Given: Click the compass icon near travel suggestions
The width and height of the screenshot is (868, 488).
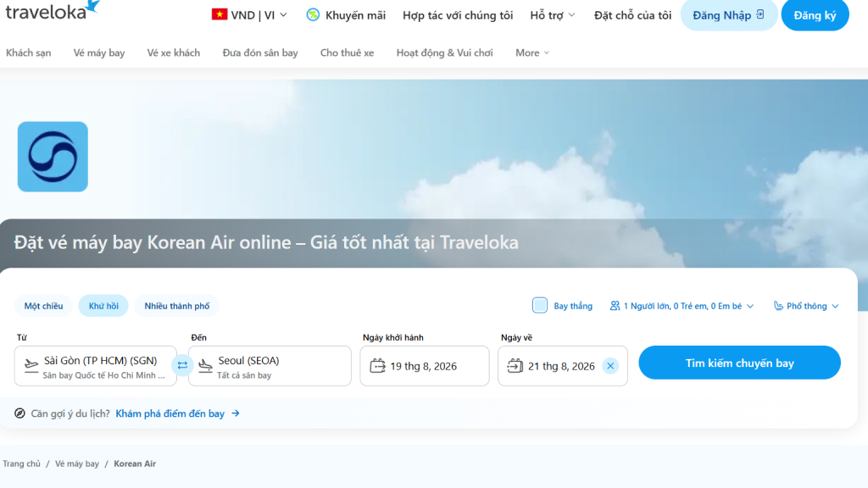Looking at the screenshot, I should coord(20,413).
